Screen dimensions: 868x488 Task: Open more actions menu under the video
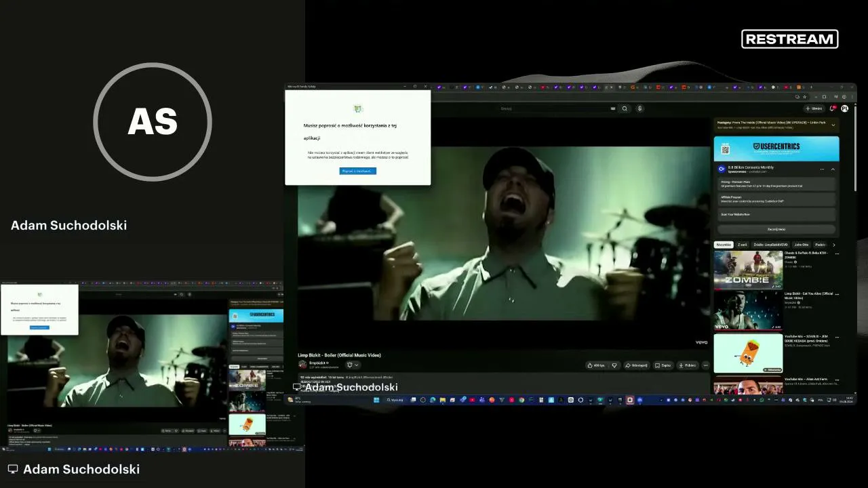705,365
